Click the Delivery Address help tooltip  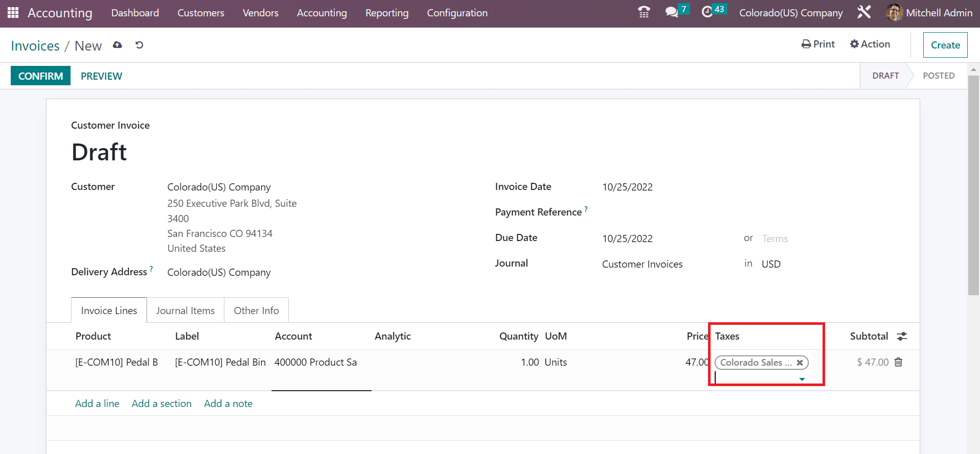coord(151,269)
